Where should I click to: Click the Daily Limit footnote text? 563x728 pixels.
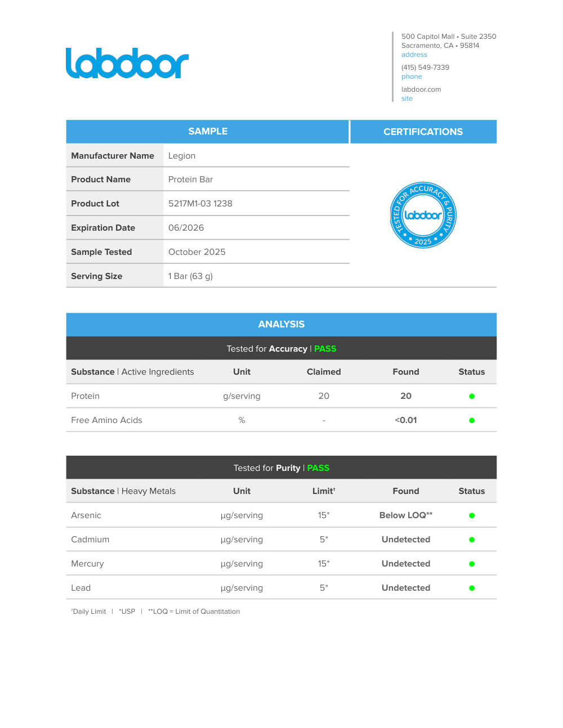tap(90, 612)
